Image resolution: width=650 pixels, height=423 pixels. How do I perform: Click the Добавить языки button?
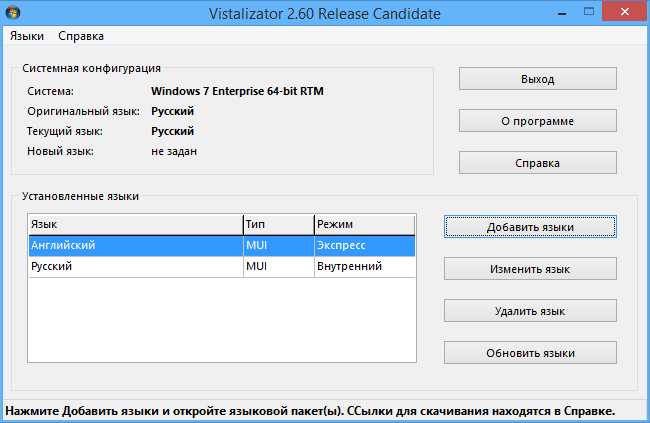tap(530, 227)
